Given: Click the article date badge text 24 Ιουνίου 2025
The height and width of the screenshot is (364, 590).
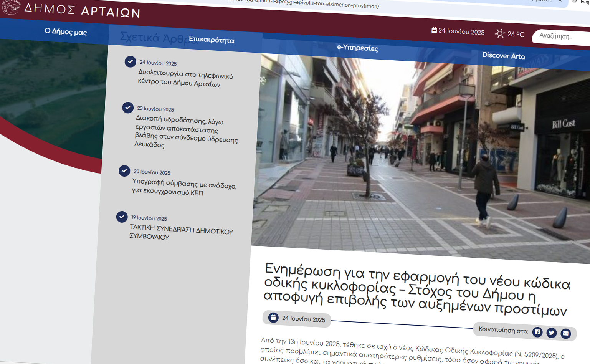Looking at the screenshot, I should [304, 319].
